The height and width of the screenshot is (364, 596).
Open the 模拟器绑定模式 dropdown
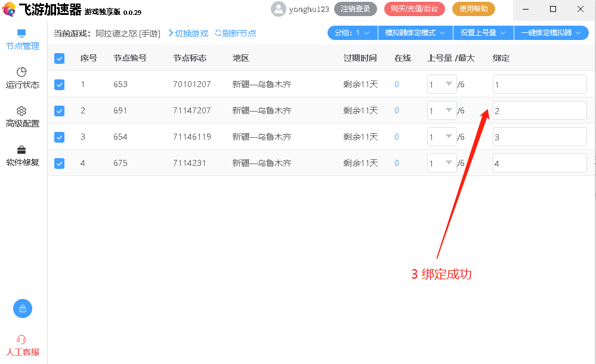(415, 33)
